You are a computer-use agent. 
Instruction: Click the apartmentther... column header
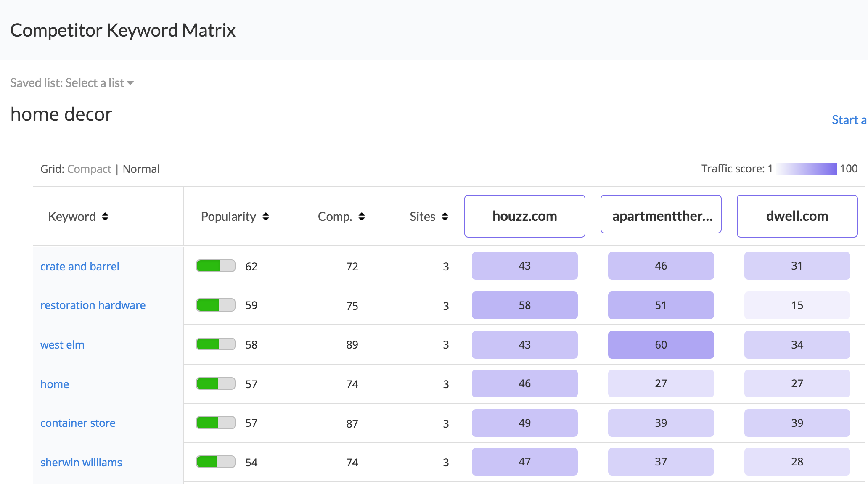[661, 214]
